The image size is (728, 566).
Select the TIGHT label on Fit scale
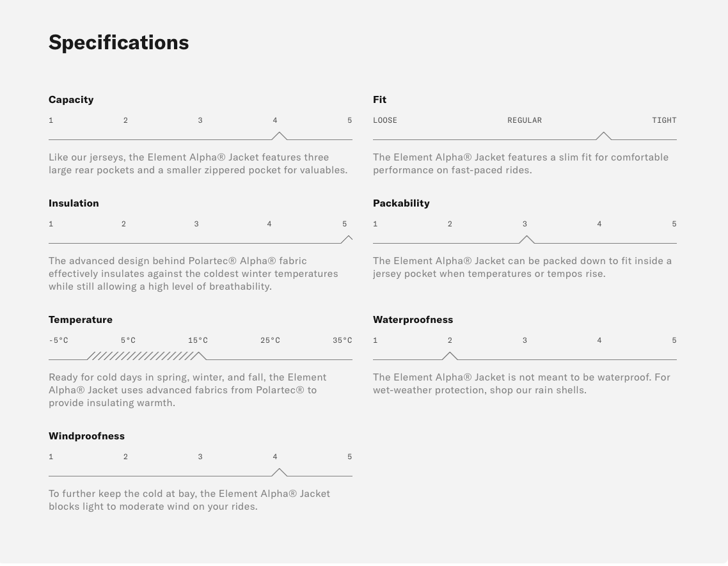664,120
